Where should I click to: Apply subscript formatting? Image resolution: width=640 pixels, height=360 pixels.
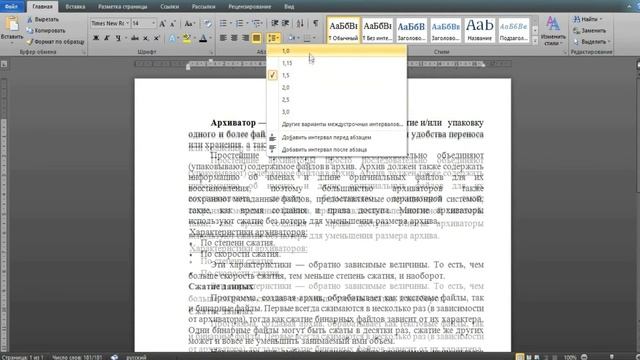146,38
